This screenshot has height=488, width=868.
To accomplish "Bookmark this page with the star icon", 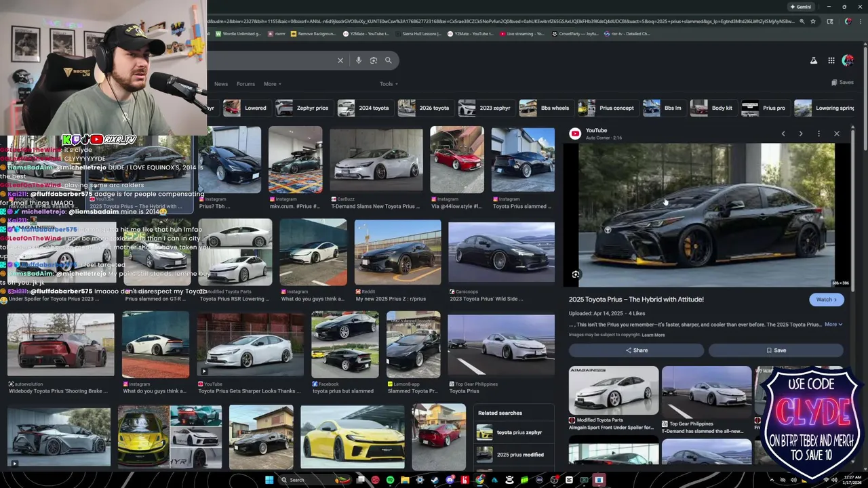I will [x=813, y=21].
